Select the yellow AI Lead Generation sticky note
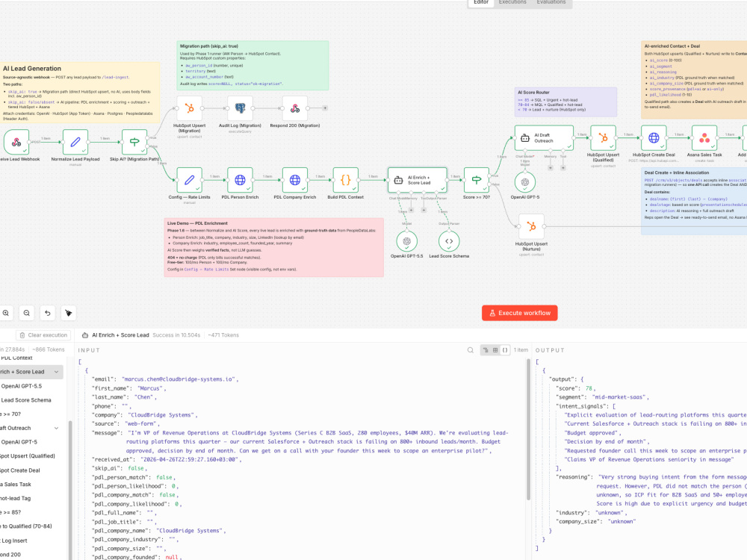The width and height of the screenshot is (747, 560). click(x=80, y=93)
